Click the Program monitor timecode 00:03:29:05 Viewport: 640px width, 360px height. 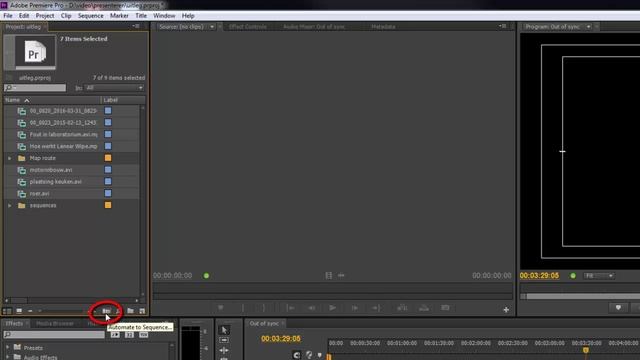(539, 276)
